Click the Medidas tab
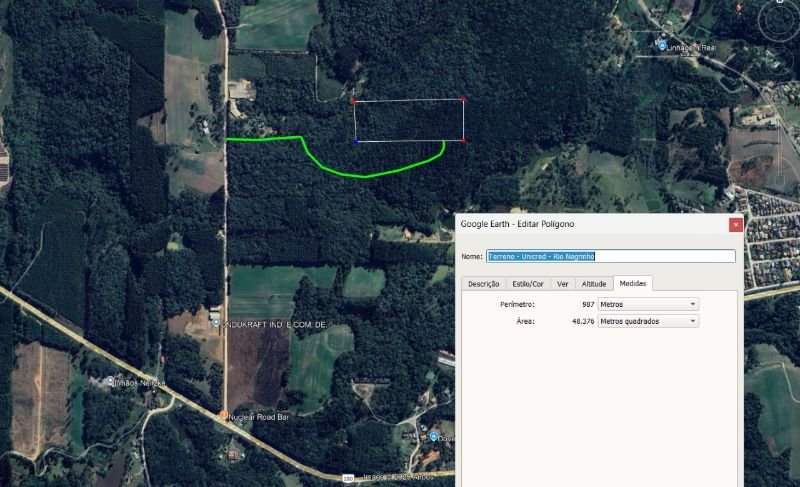 (633, 284)
